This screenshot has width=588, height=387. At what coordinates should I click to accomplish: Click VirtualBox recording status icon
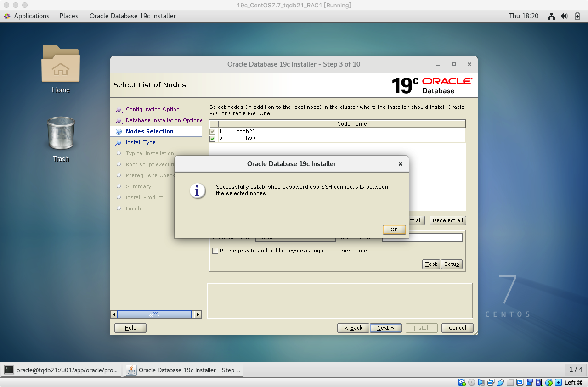point(529,382)
